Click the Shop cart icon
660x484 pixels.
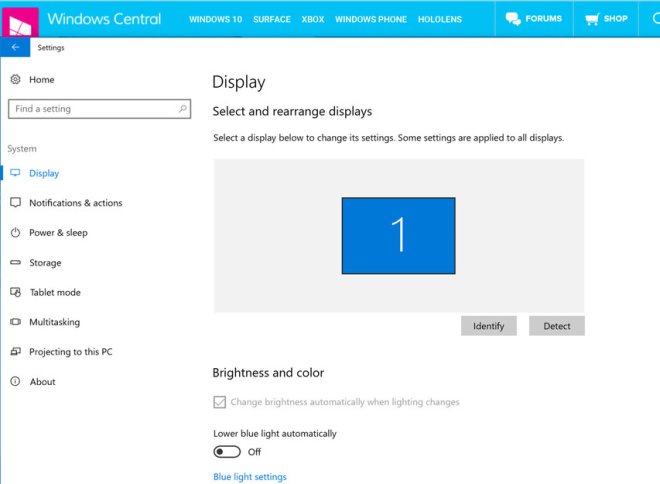click(592, 19)
